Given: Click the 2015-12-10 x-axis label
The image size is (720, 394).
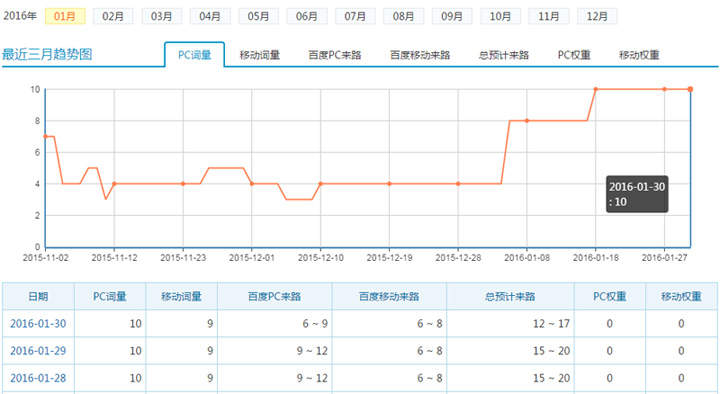Looking at the screenshot, I should point(321,258).
